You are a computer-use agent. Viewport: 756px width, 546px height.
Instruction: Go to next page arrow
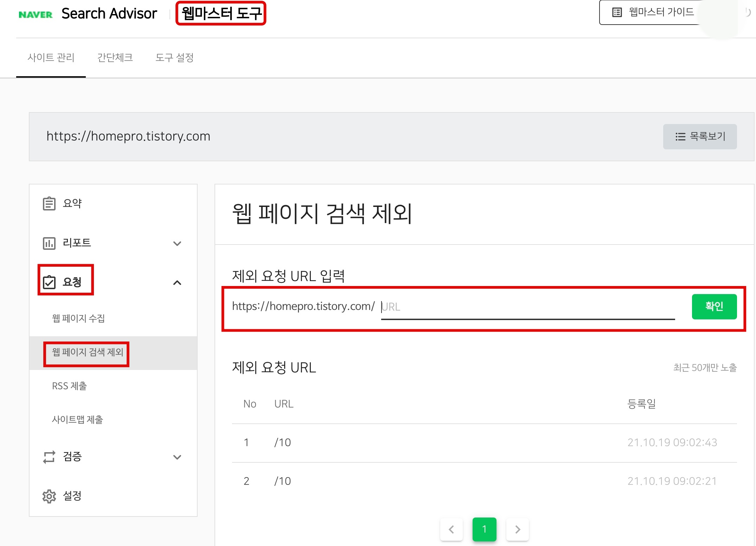518,529
